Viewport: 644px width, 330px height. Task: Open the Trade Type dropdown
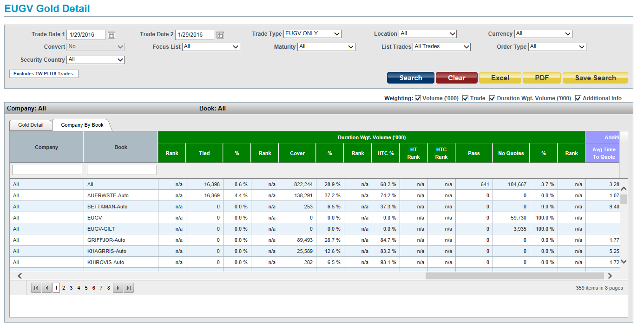coord(313,34)
